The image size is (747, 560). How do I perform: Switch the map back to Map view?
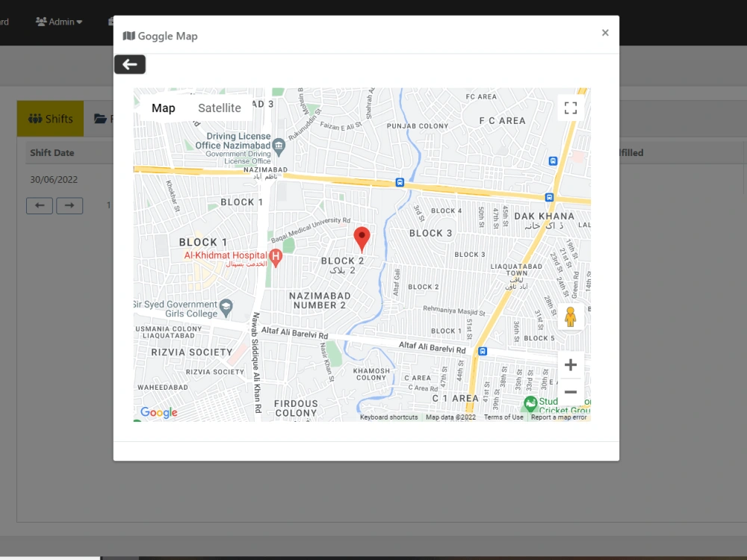[162, 108]
